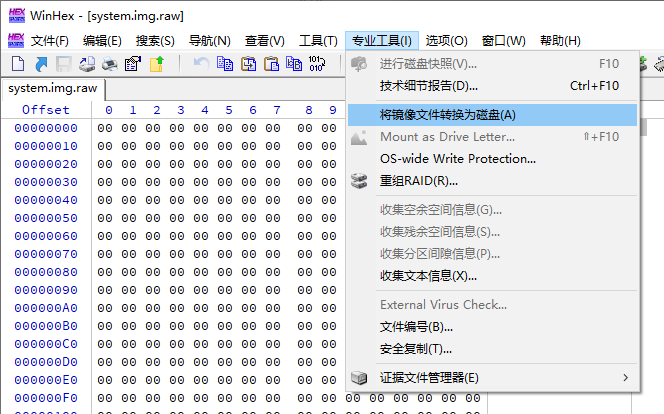Choose 文件编号(B)... menu entry
This screenshot has height=414, width=664.
pyautogui.click(x=492, y=327)
